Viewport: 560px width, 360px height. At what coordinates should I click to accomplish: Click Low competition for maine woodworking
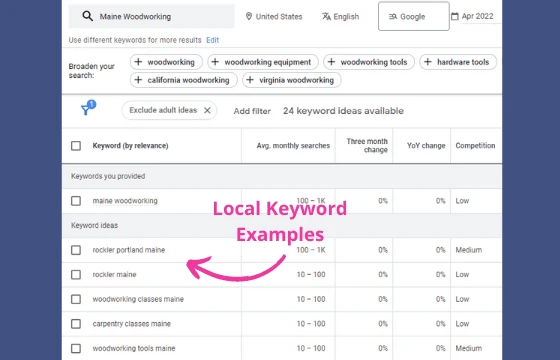(462, 201)
